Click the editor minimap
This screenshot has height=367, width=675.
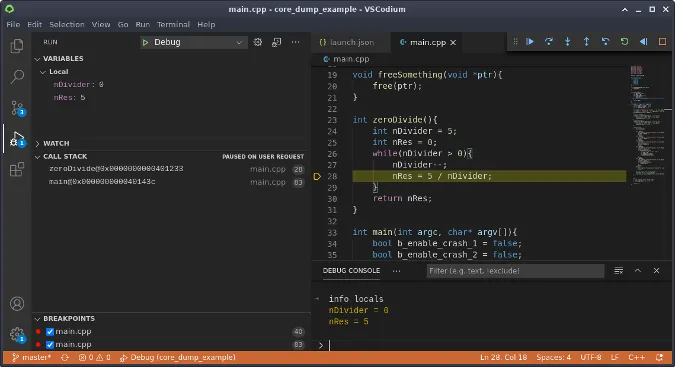pyautogui.click(x=648, y=125)
